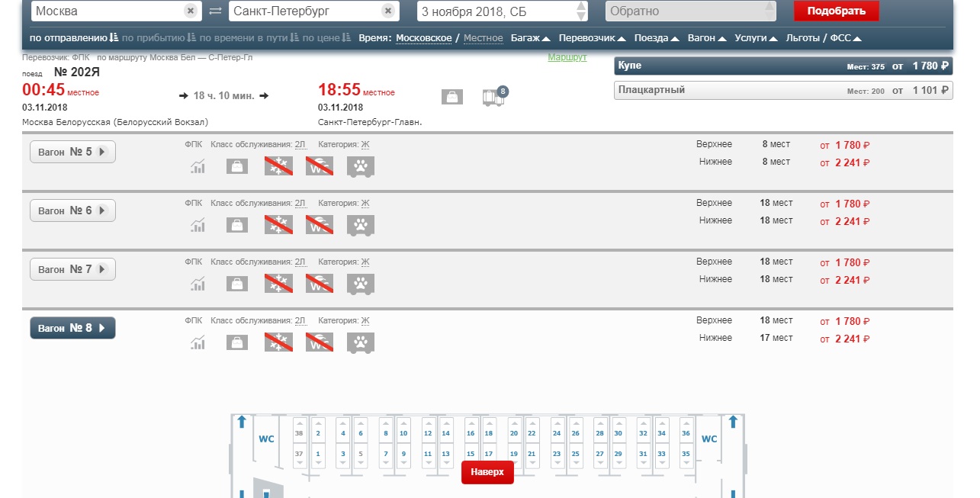
Task: Expand wagon № 5 seat map
Action: [x=72, y=152]
